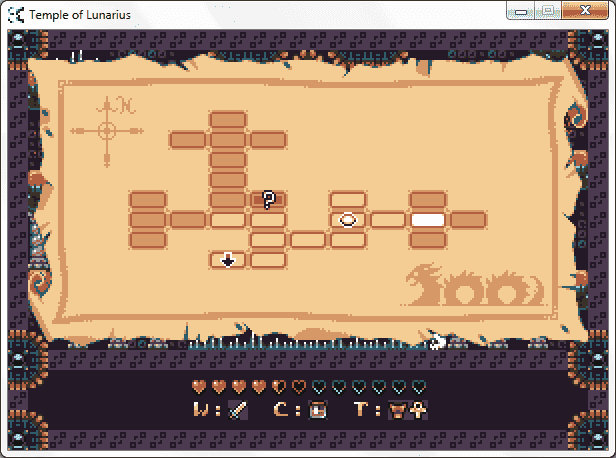616x458 pixels.
Task: Click the question mark room on map
Action: [268, 199]
